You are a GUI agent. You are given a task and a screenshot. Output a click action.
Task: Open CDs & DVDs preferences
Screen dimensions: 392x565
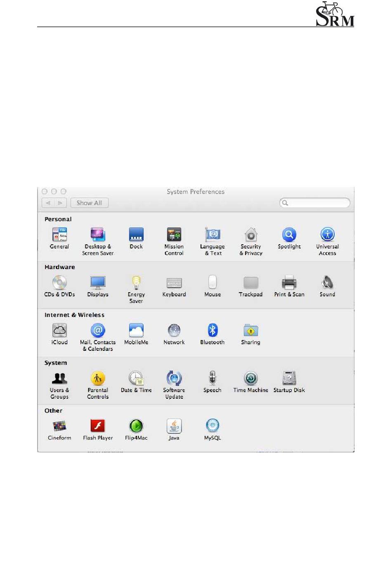click(x=59, y=286)
